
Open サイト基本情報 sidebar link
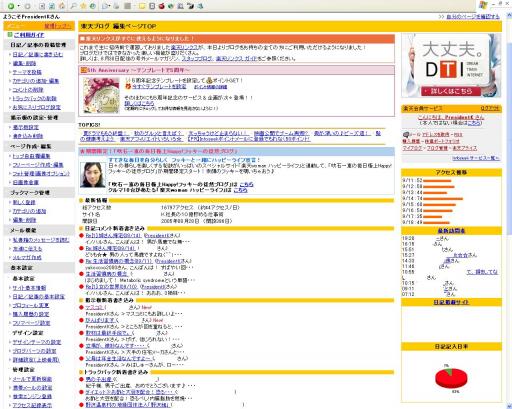29,288
